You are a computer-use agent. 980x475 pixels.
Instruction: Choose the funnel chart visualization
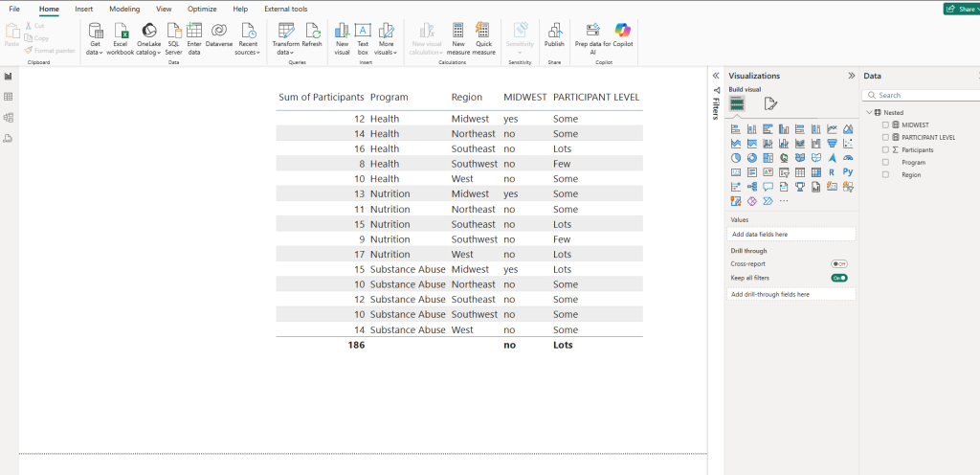pyautogui.click(x=832, y=144)
